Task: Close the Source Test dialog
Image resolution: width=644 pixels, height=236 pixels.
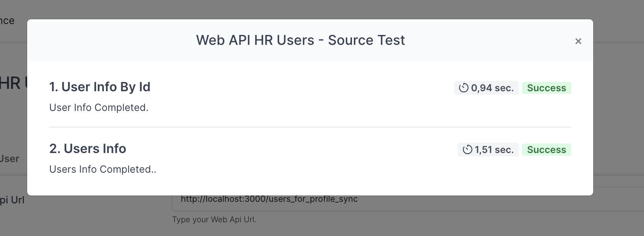Action: (x=578, y=41)
